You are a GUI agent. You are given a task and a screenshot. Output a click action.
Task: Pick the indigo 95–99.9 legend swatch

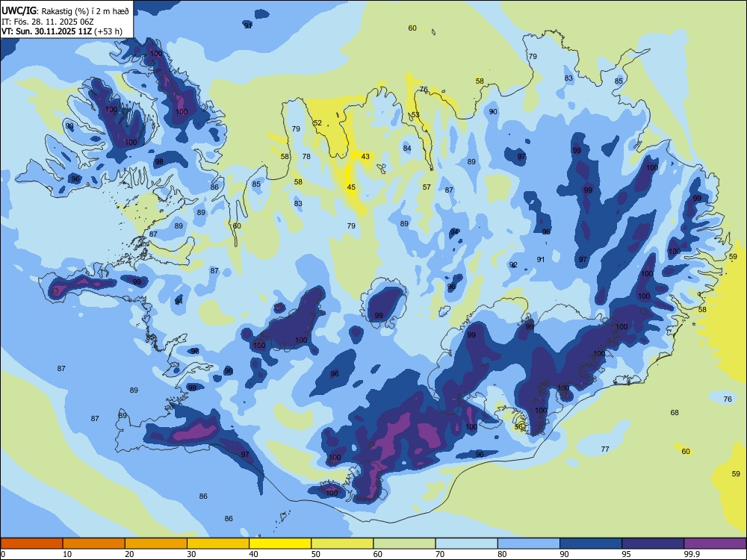pyautogui.click(x=653, y=544)
